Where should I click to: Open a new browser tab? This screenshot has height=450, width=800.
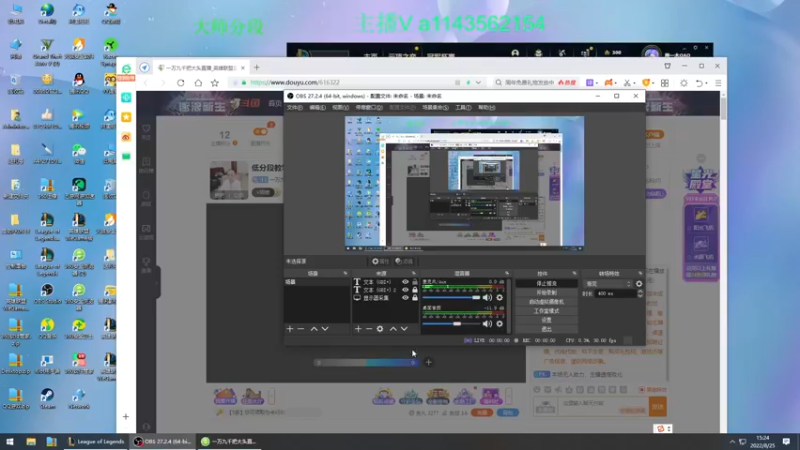pos(257,67)
